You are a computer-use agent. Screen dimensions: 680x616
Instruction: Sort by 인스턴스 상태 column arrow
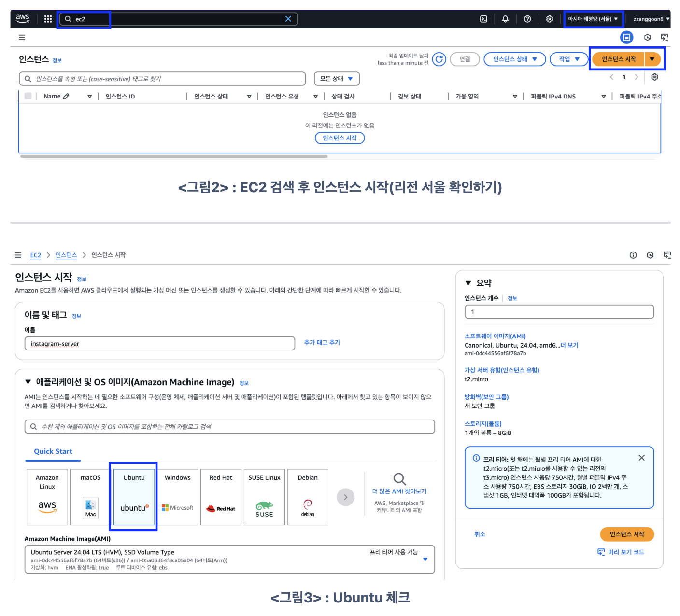coord(249,96)
